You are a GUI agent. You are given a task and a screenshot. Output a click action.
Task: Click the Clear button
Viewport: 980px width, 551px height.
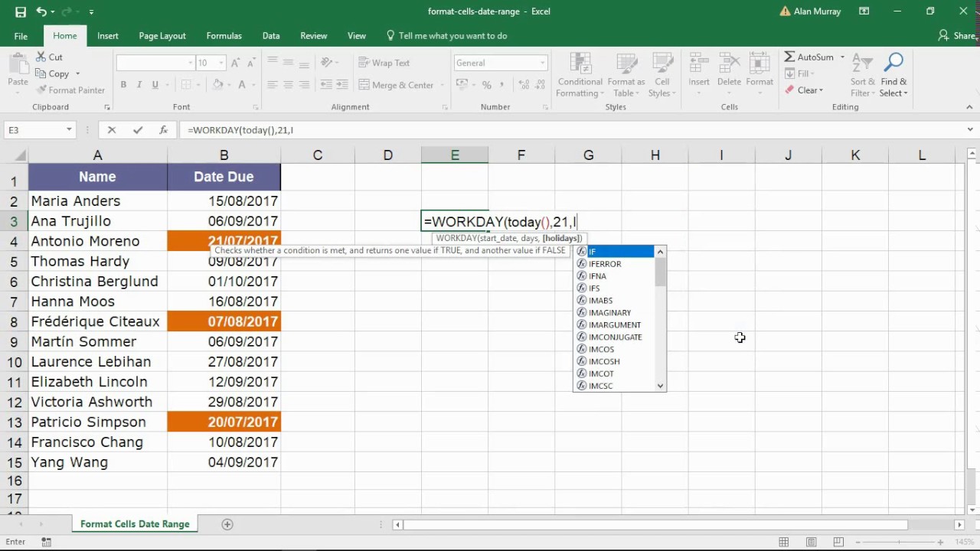coord(804,90)
